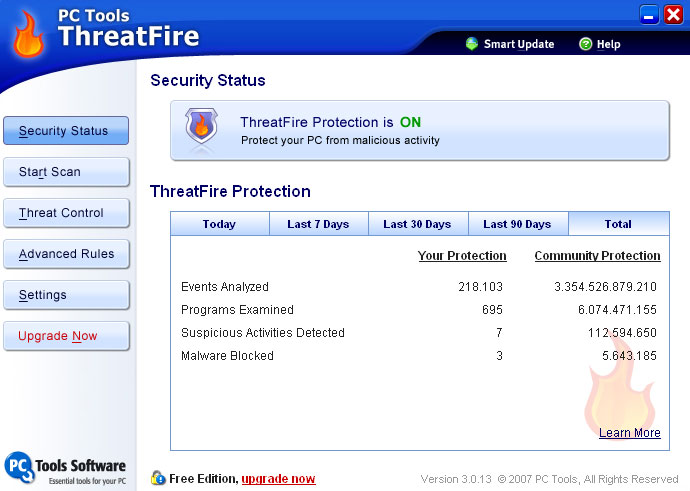Select the Last 7 Days tab
The width and height of the screenshot is (690, 491).
tap(318, 224)
